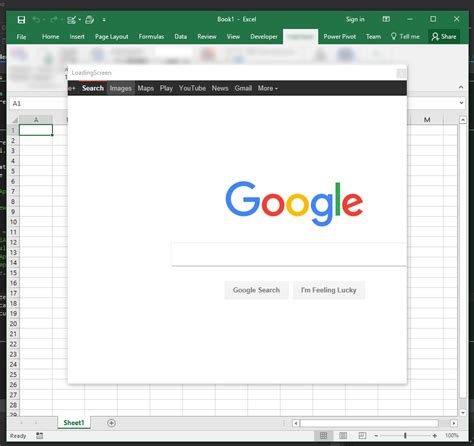The height and width of the screenshot is (446, 474).
Task: Expand the formula bar with its arrow
Action: tap(461, 103)
